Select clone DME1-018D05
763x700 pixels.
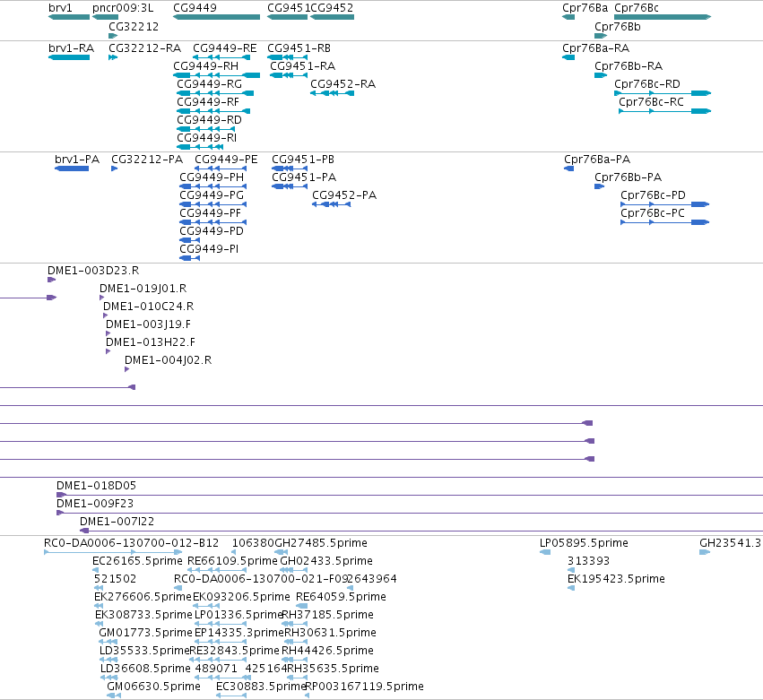click(96, 486)
